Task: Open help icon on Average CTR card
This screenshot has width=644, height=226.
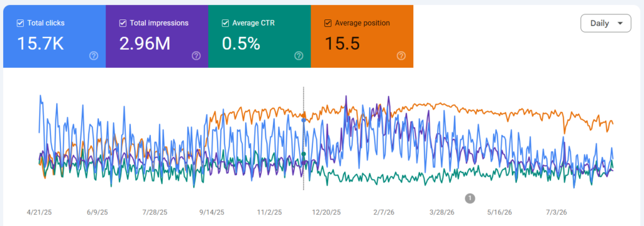Action: pyautogui.click(x=299, y=56)
